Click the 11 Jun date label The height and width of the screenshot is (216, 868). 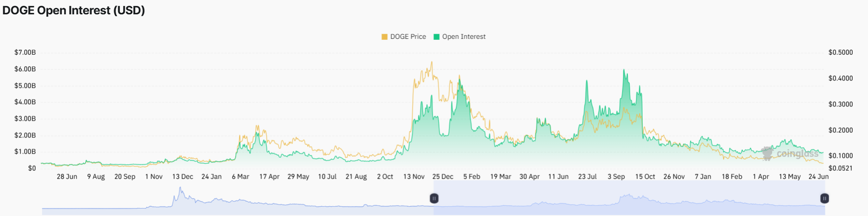coord(558,177)
